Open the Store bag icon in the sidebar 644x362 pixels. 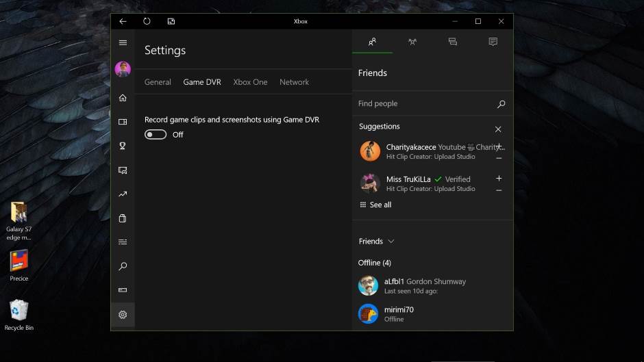123,218
